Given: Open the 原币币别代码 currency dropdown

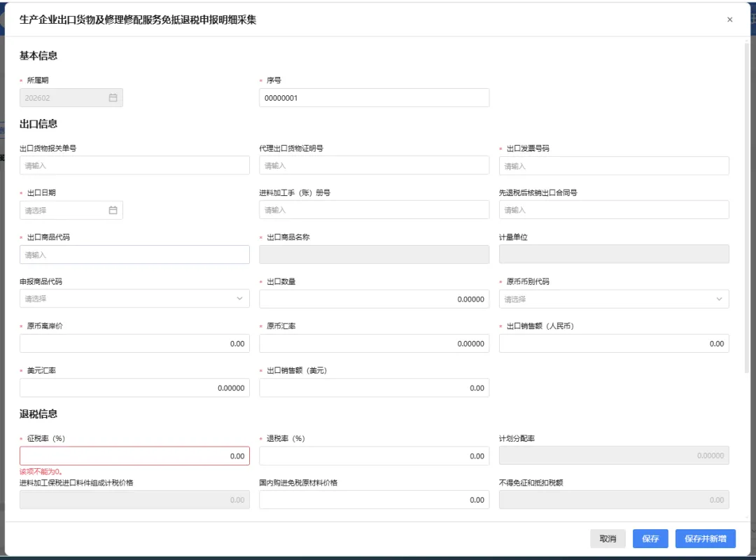Looking at the screenshot, I should (614, 298).
